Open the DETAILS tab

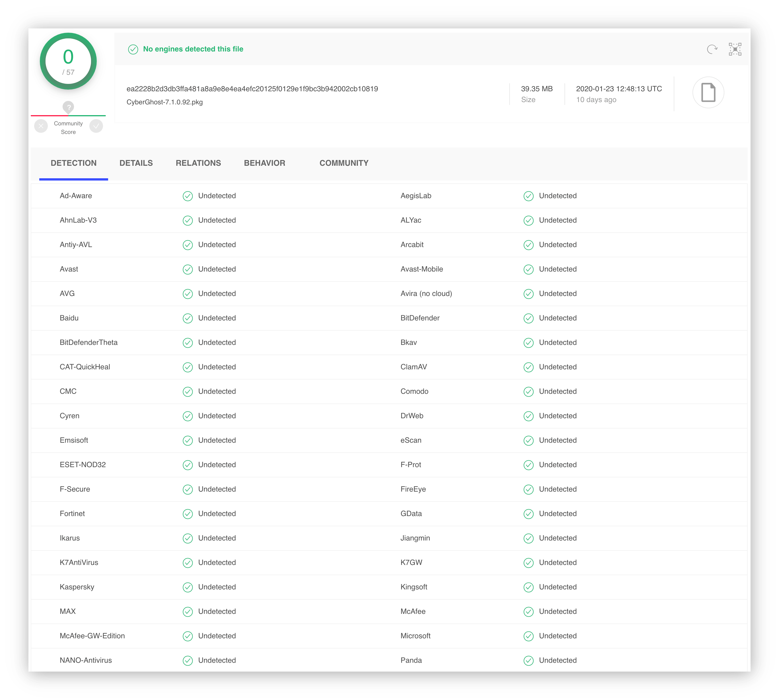pos(136,163)
